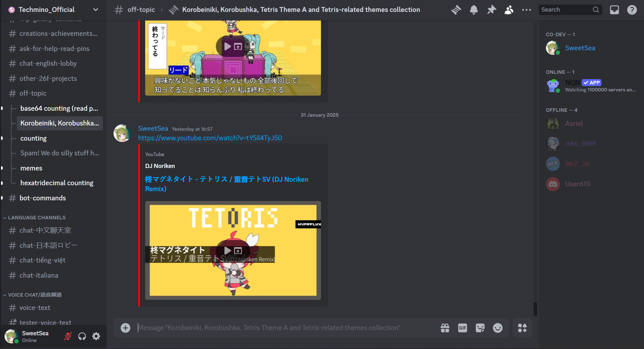644x349 pixels.
Task: Open User Settings gear
Action: [96, 336]
